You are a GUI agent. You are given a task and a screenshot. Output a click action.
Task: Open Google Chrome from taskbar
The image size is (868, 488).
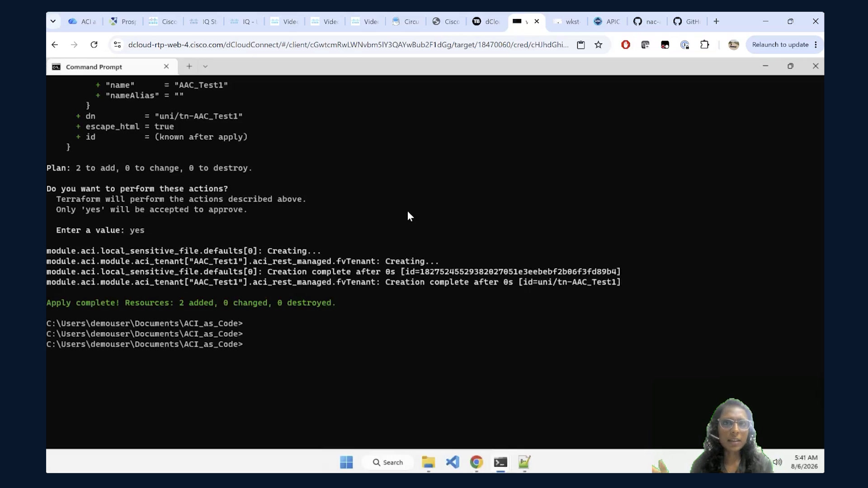[476, 462]
